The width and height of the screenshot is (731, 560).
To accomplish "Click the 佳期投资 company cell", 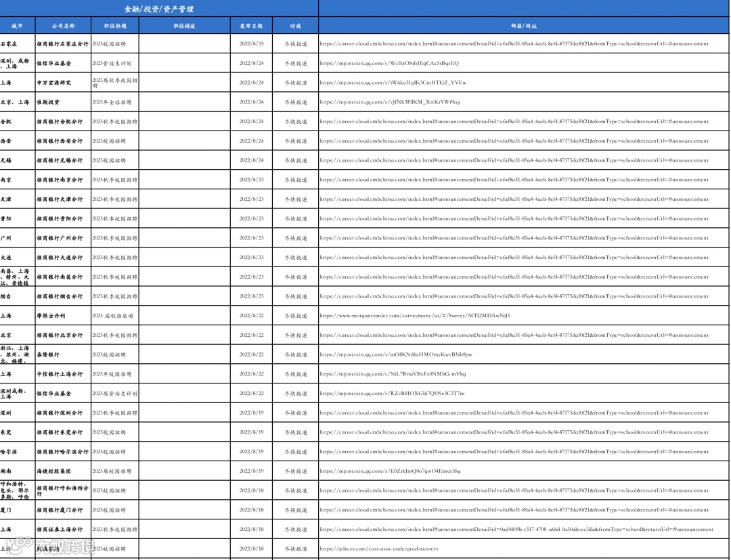I will tap(63, 102).
